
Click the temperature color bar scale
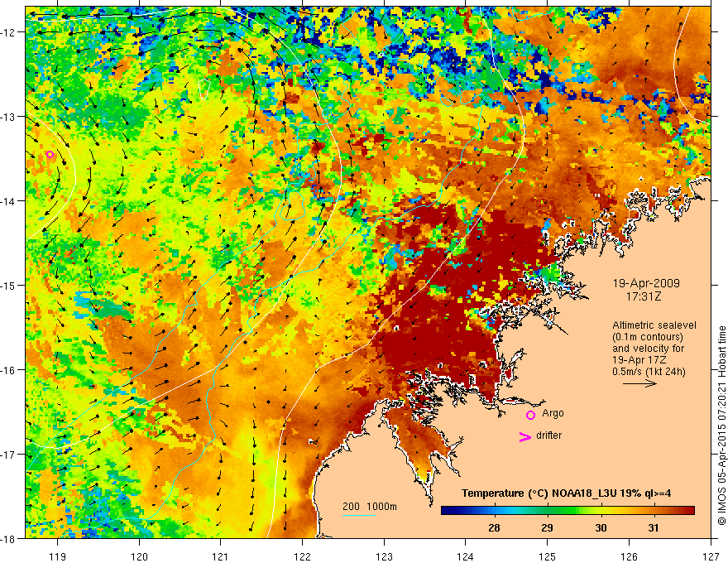coord(568,511)
